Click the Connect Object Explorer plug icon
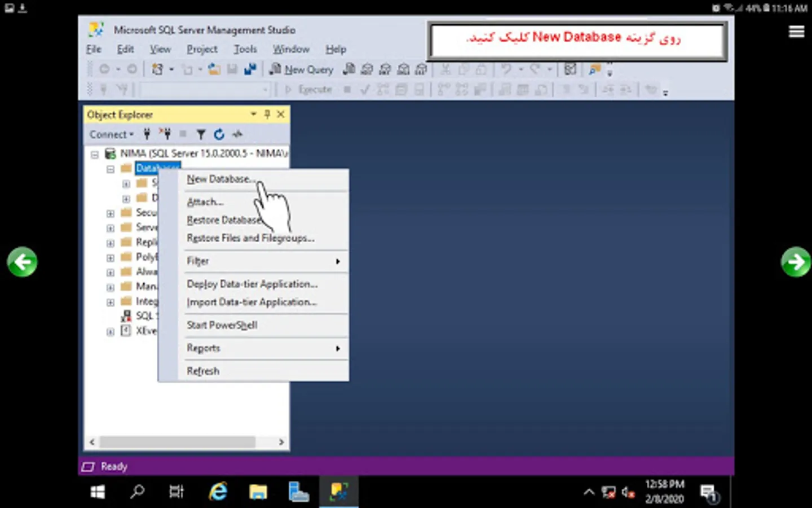 pyautogui.click(x=147, y=134)
